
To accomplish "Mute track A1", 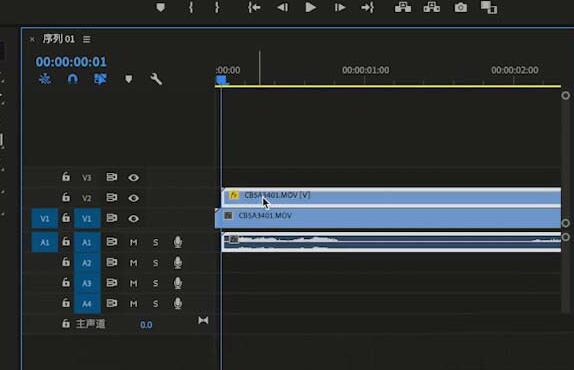I will (133, 242).
